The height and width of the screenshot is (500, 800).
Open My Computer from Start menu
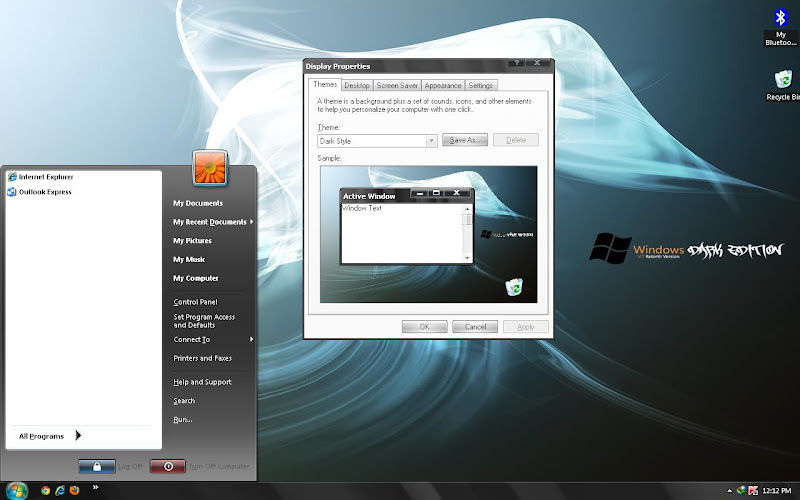[x=196, y=279]
